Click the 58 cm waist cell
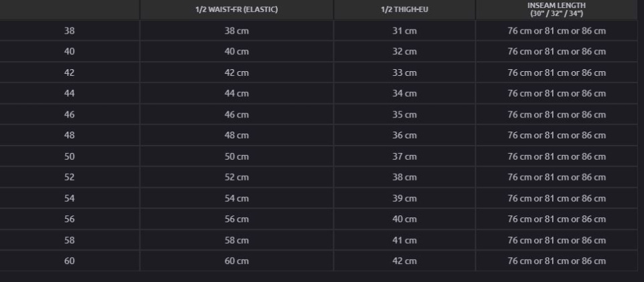644x282 pixels. 237,240
